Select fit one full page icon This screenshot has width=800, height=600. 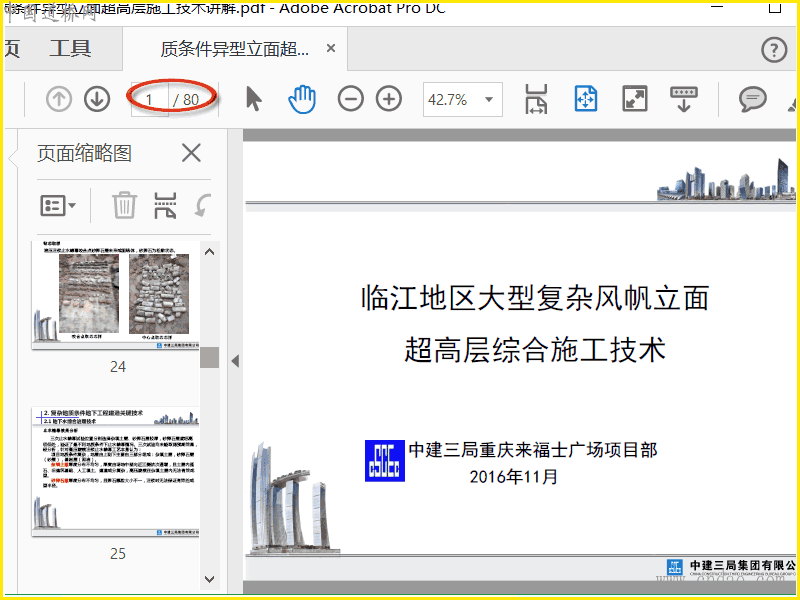586,99
